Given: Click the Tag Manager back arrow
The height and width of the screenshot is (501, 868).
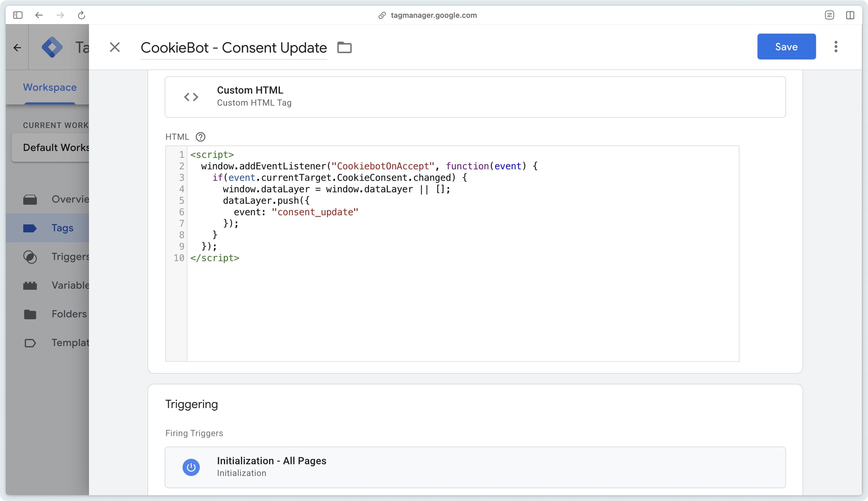Looking at the screenshot, I should point(17,47).
